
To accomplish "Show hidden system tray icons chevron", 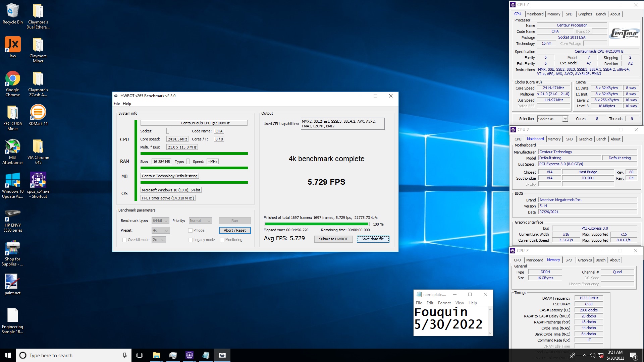I will (584, 355).
